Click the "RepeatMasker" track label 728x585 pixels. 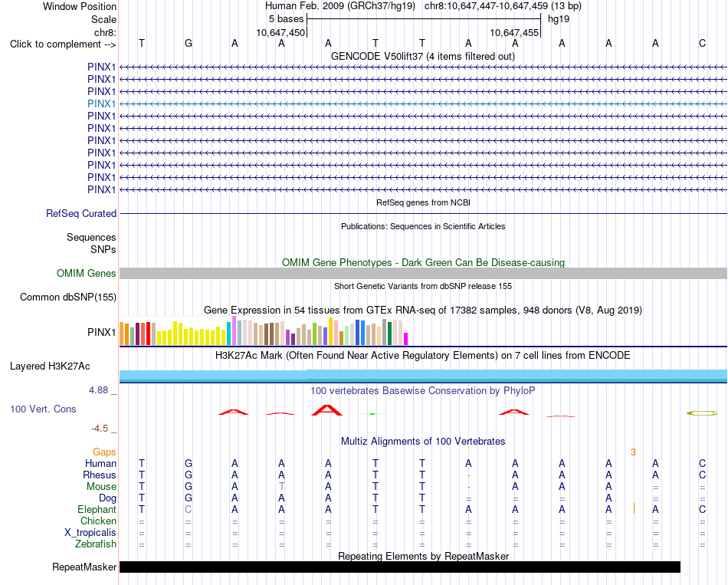point(84,567)
